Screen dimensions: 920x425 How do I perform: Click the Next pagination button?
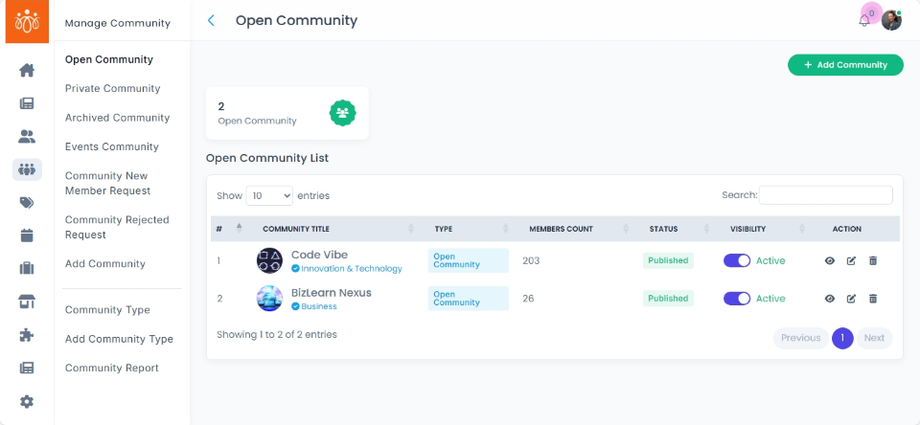tap(874, 338)
